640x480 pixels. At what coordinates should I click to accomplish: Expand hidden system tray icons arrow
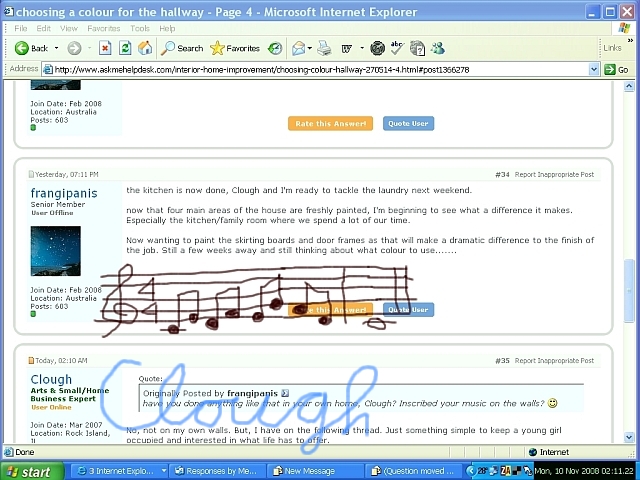tap(471, 471)
